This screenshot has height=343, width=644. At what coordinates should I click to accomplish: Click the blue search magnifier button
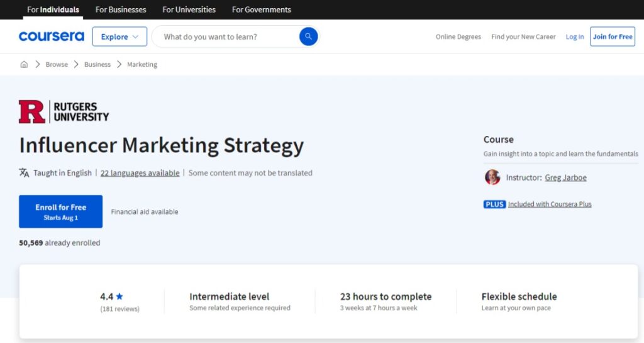[308, 37]
